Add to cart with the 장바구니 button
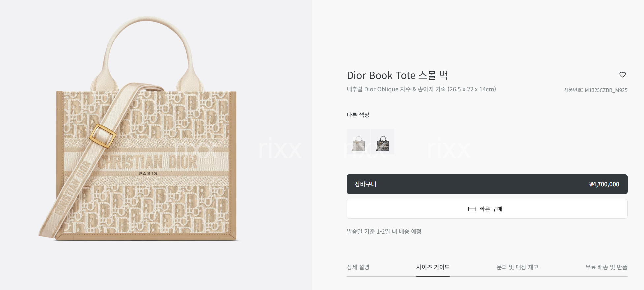644x290 pixels. [x=487, y=184]
